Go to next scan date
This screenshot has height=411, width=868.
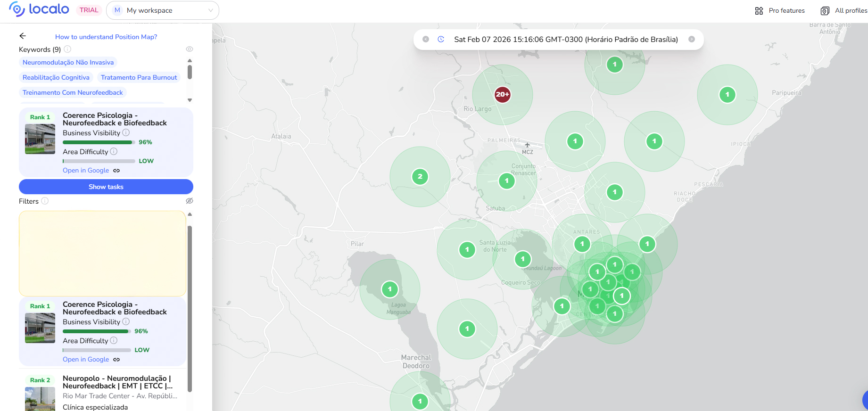pyautogui.click(x=692, y=40)
